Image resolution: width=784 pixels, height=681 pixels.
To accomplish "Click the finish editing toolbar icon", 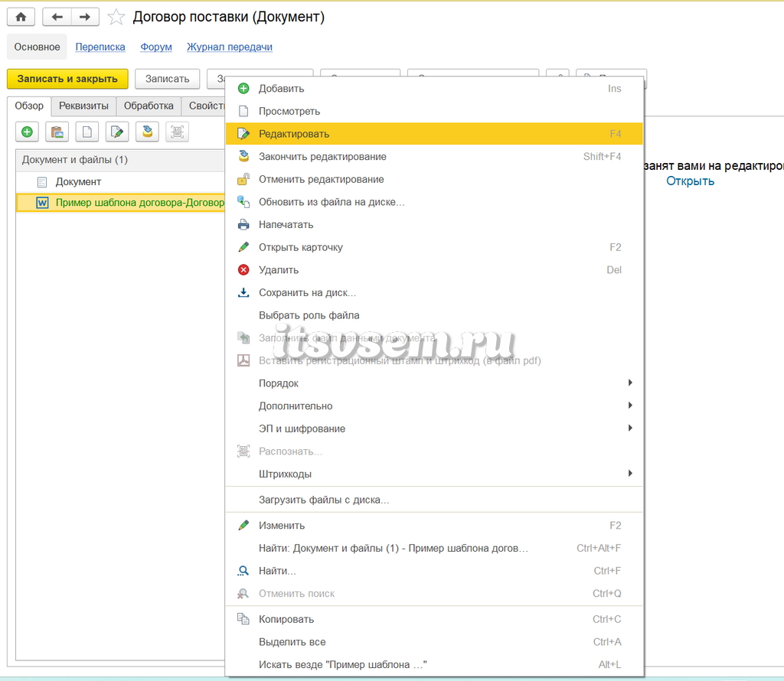I will 147,132.
